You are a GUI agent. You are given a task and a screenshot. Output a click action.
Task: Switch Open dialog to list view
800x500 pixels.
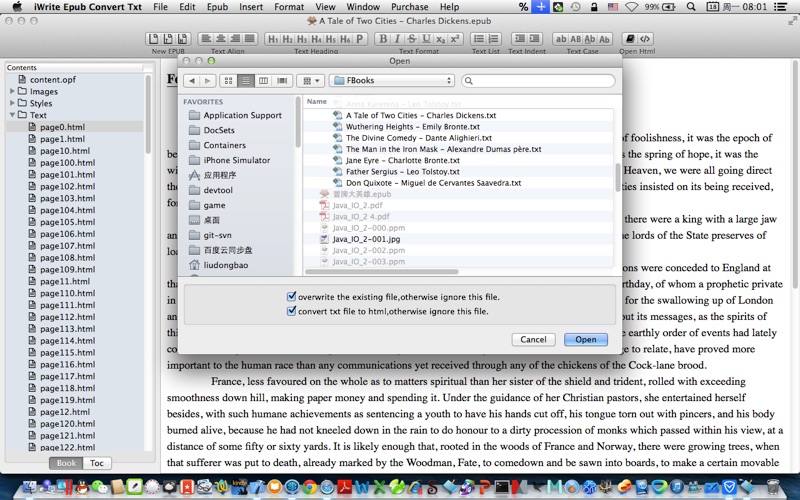tap(246, 81)
